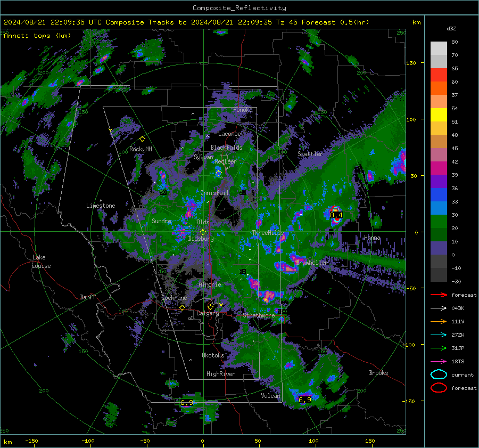479x448 pixels.
Task: Click the dBZ legend heading
Action: [451, 28]
